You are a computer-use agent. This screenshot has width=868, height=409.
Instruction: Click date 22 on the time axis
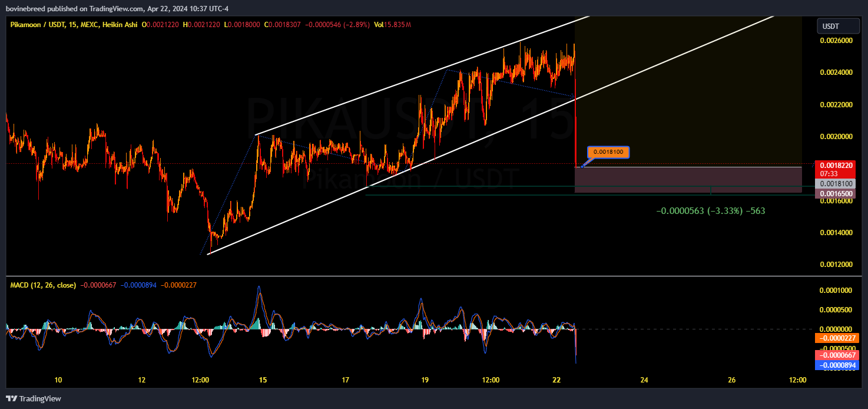point(557,380)
